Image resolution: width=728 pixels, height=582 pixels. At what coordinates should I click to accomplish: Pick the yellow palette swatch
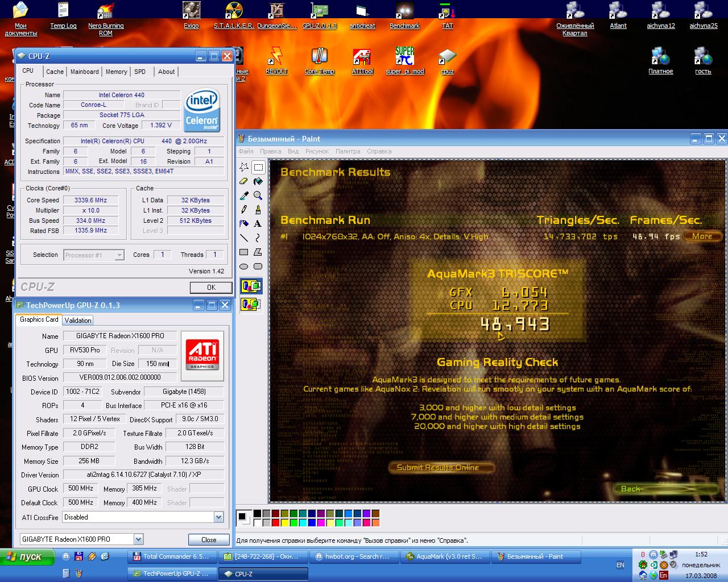coord(284,522)
